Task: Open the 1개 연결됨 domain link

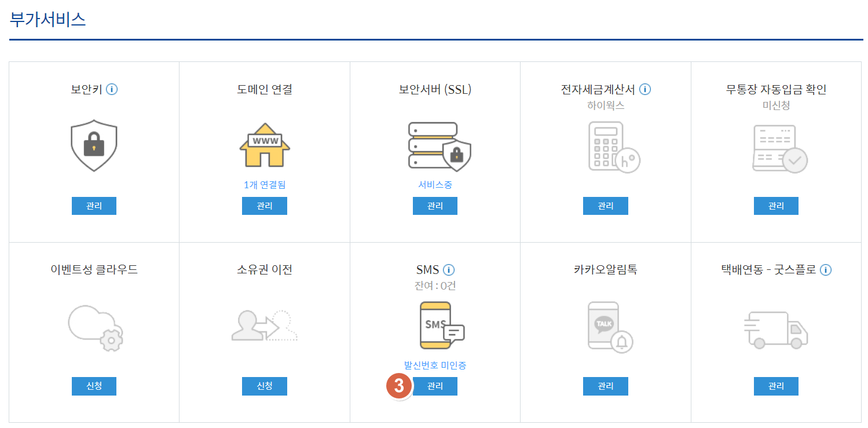Action: point(265,185)
